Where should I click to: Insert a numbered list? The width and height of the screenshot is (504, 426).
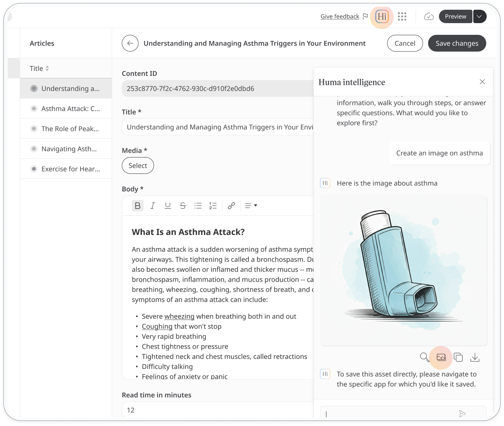(x=213, y=206)
